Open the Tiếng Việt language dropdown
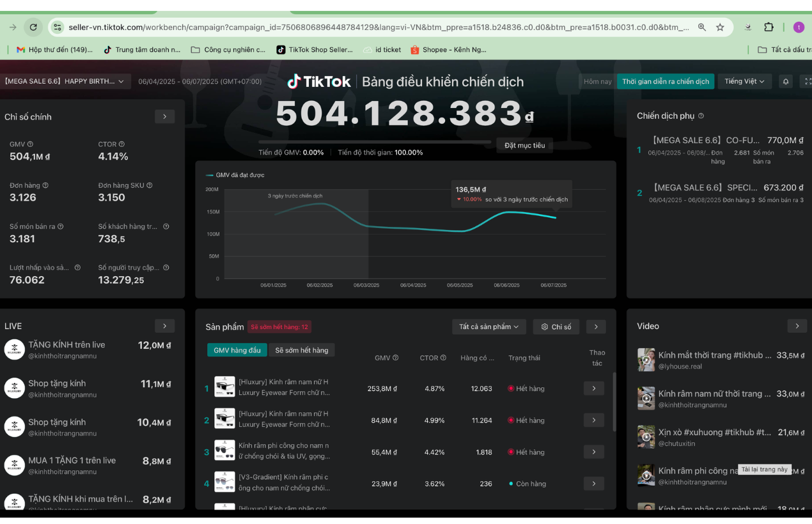 click(x=744, y=82)
